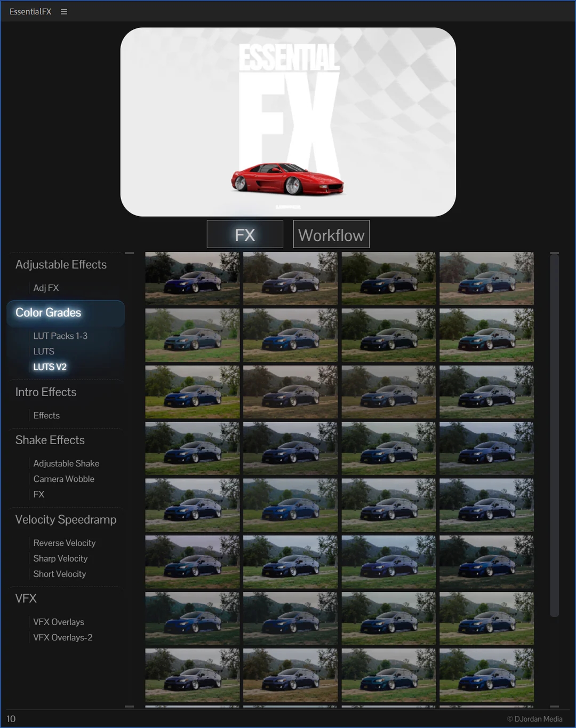Choose the Adjustable Shake item
576x728 pixels.
click(x=66, y=463)
